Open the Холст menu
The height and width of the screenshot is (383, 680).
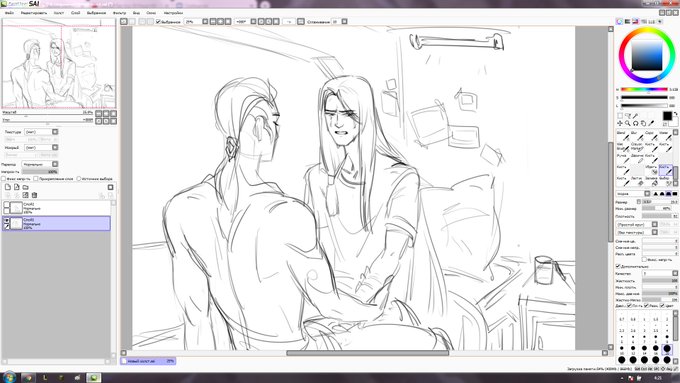tap(59, 13)
